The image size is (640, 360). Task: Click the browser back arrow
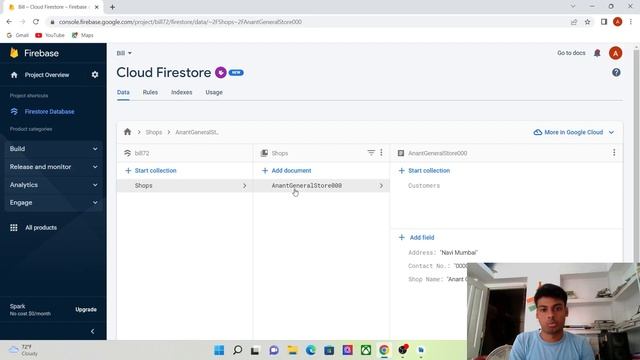9,22
